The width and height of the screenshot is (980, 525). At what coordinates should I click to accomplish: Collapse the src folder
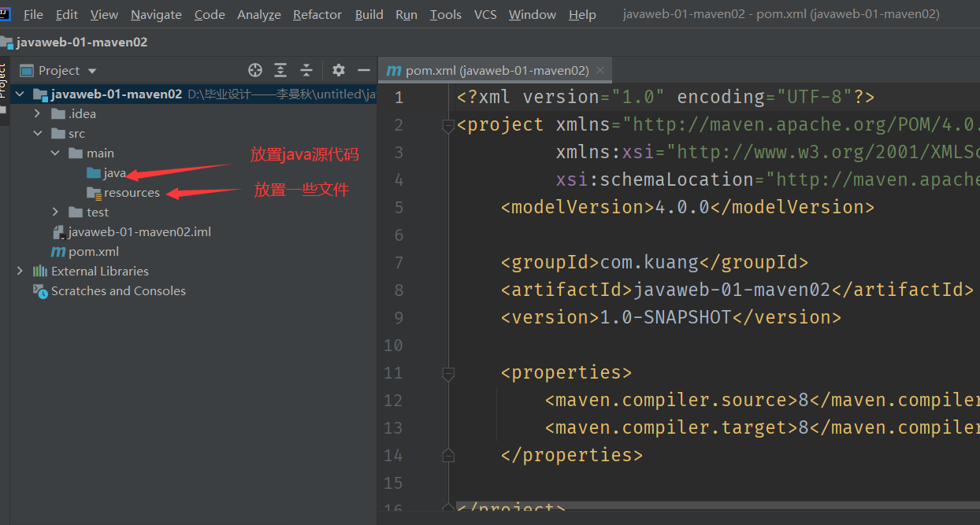pyautogui.click(x=37, y=134)
